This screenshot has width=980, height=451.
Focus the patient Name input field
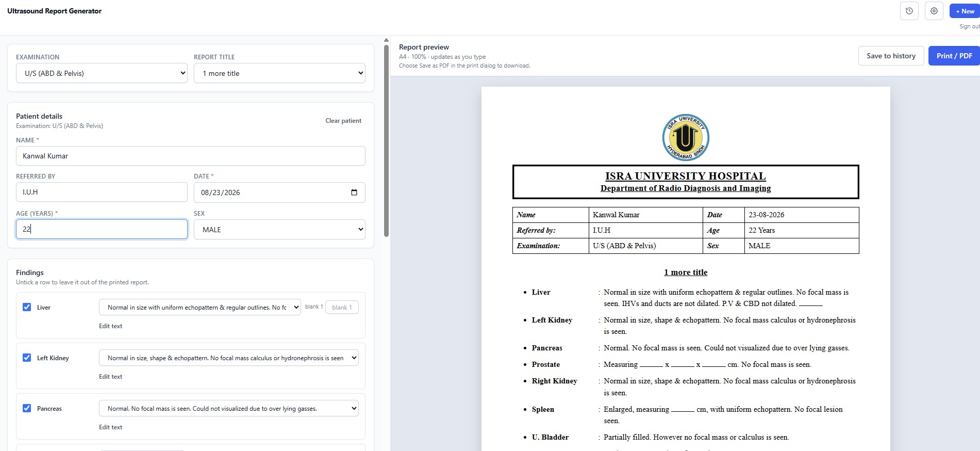[x=191, y=156]
